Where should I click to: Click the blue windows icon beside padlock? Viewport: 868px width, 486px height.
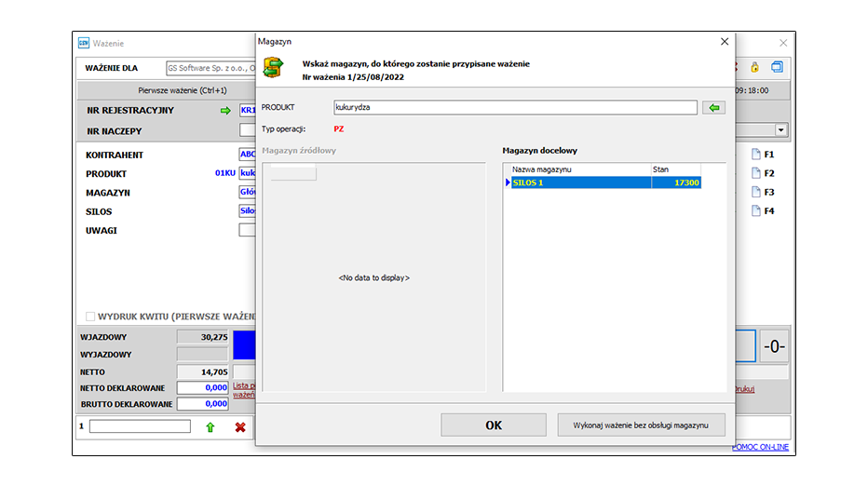tap(776, 68)
